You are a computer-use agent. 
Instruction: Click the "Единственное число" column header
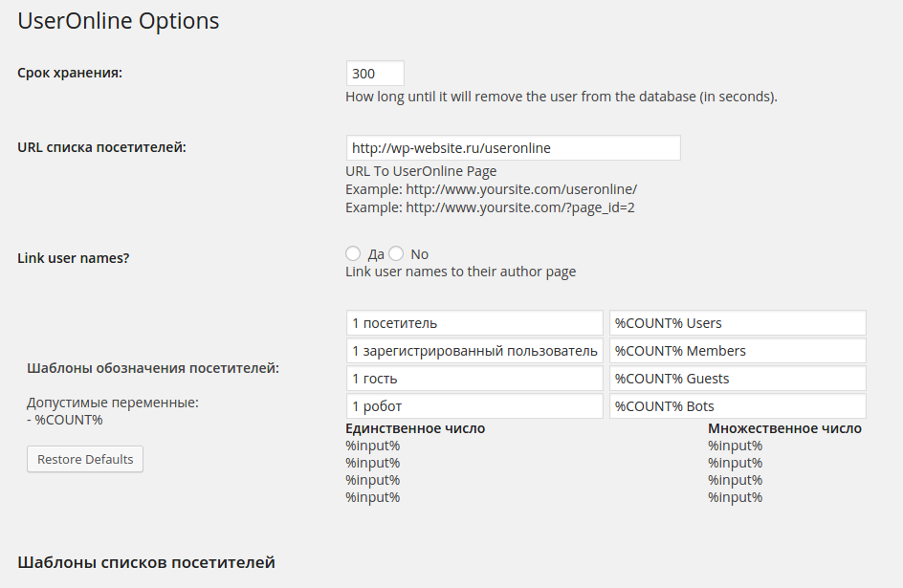pyautogui.click(x=415, y=428)
